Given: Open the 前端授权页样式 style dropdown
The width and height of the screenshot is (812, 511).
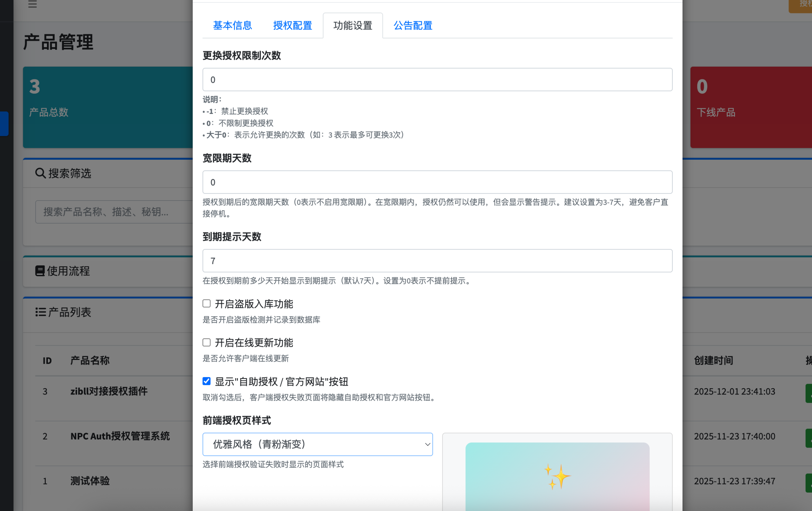Looking at the screenshot, I should (317, 444).
